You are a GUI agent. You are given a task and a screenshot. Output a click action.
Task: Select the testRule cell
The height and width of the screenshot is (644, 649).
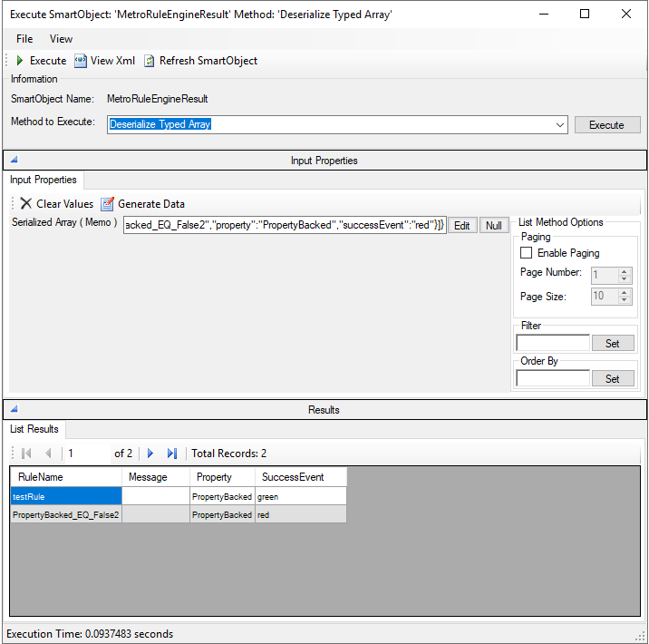[66, 496]
